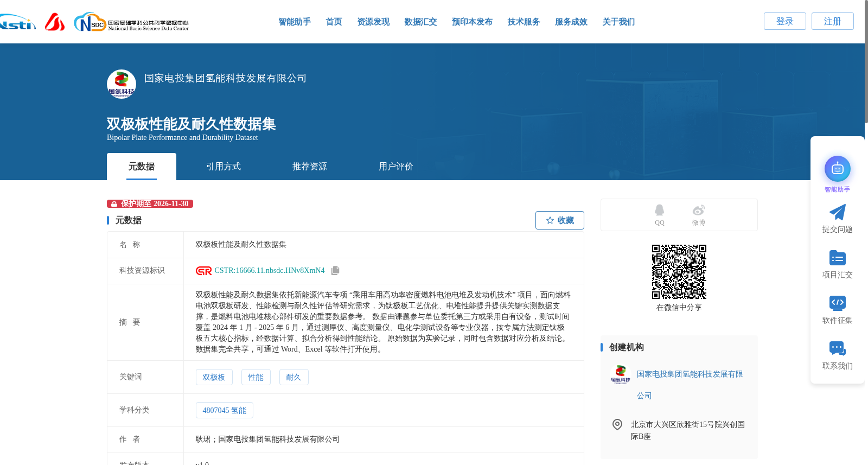This screenshot has height=465, width=868.
Task: Switch to the 引用方式 tab
Action: click(x=224, y=167)
